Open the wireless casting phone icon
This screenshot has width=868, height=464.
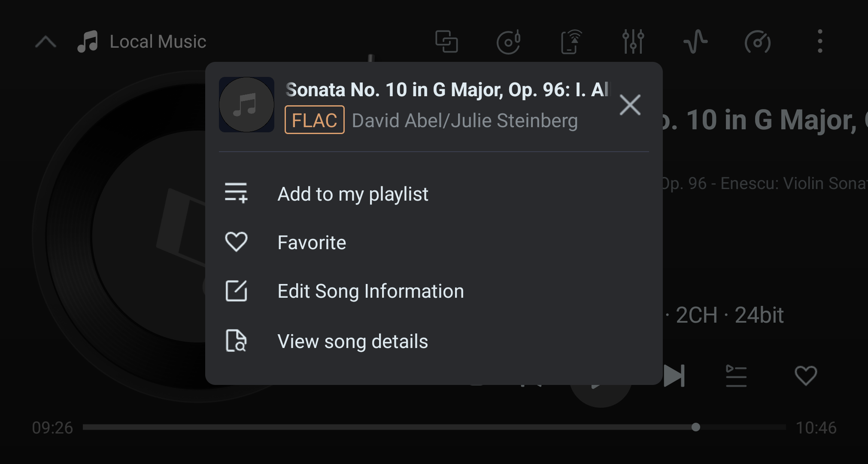coord(571,42)
